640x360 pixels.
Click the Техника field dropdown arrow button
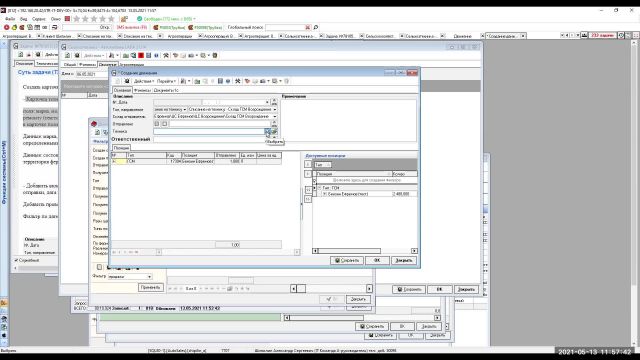coord(267,131)
